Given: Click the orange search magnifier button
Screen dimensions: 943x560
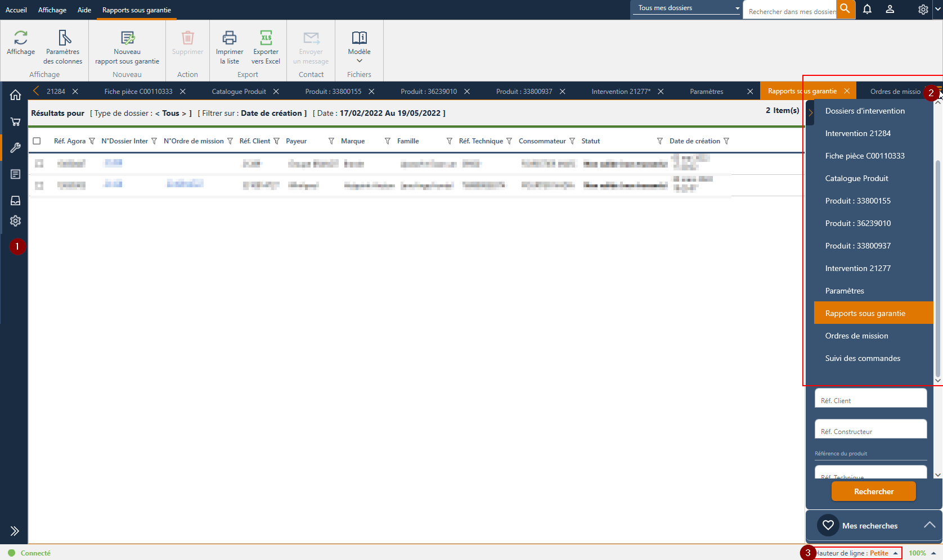Looking at the screenshot, I should 845,9.
